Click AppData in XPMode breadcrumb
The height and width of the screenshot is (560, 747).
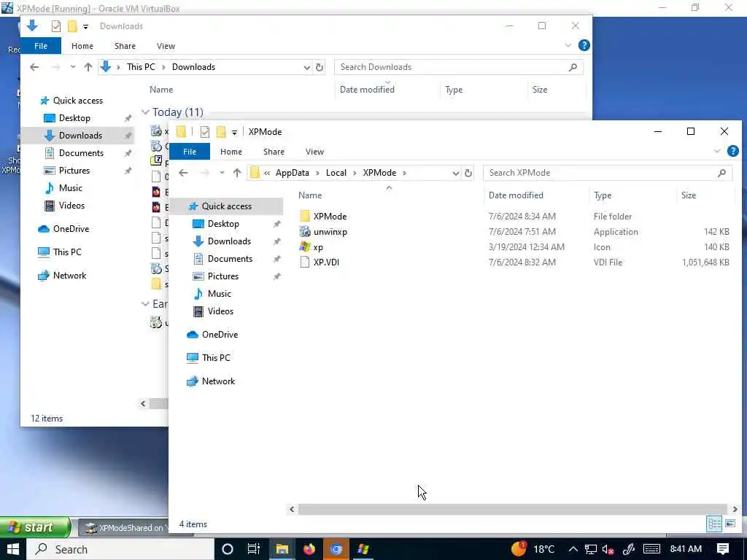pos(292,173)
